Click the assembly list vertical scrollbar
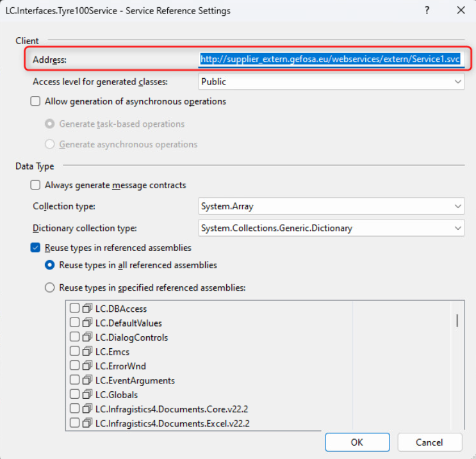 click(457, 320)
